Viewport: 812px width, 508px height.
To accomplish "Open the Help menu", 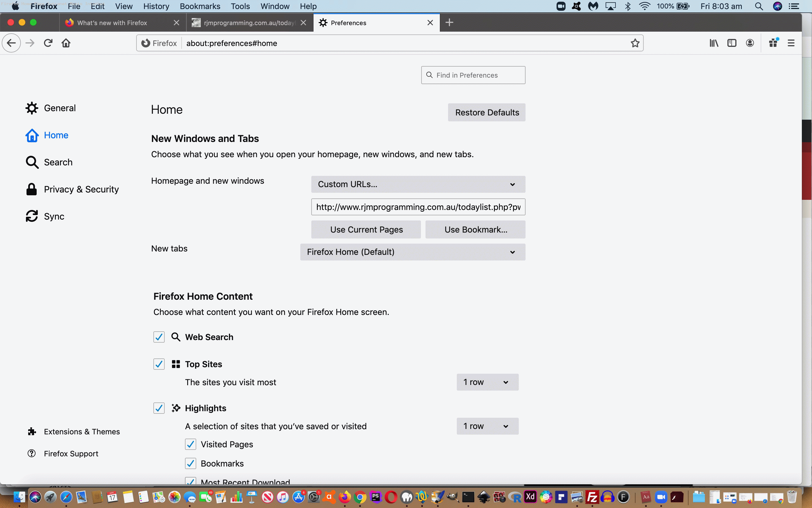I will click(308, 6).
